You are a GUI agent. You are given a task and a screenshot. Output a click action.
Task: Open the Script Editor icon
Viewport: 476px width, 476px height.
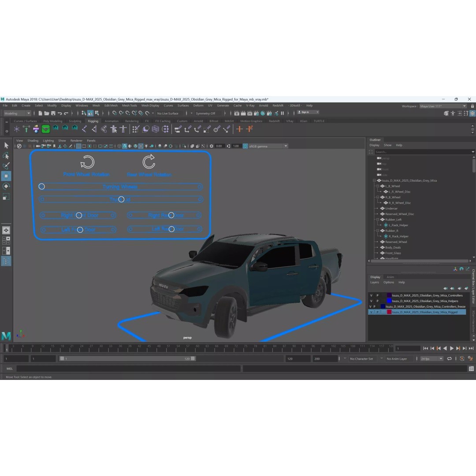pyautogui.click(x=471, y=368)
